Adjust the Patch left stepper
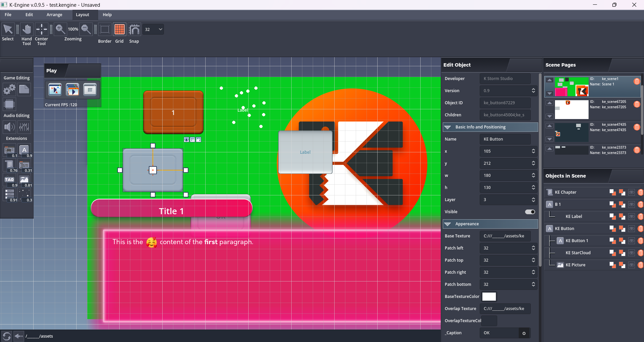The image size is (644, 342). (x=533, y=248)
